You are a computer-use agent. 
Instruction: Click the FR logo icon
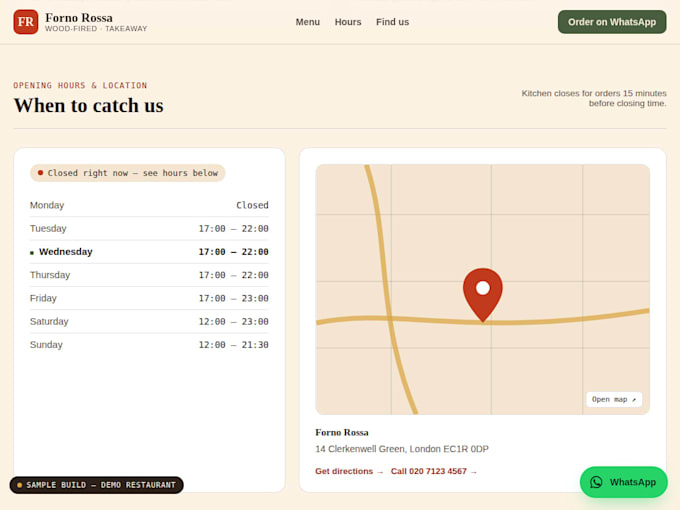pos(26,22)
